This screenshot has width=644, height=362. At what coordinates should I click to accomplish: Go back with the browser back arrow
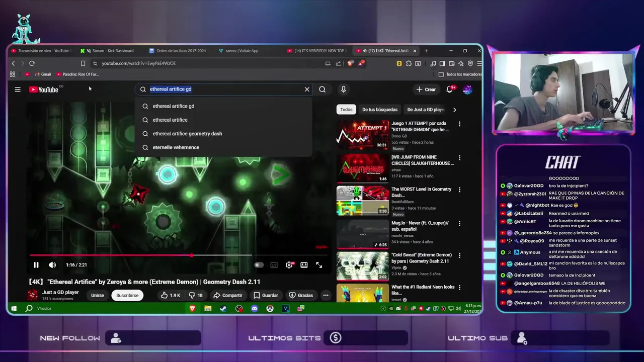pyautogui.click(x=14, y=63)
